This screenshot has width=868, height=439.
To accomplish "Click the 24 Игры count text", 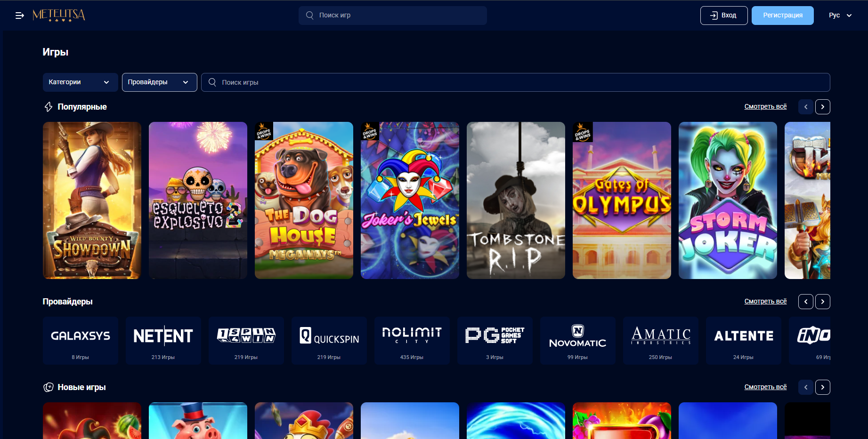I will [743, 358].
